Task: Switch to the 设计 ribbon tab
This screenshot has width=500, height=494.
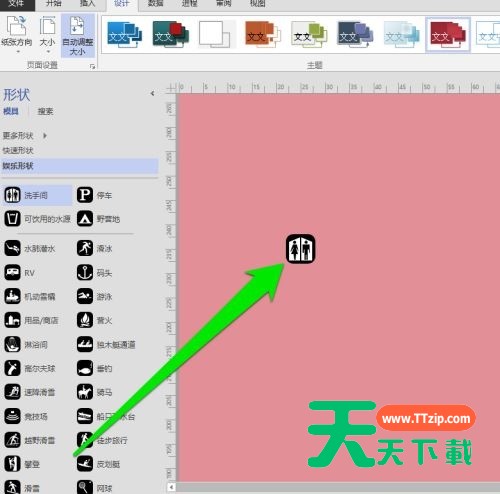Action: click(122, 4)
